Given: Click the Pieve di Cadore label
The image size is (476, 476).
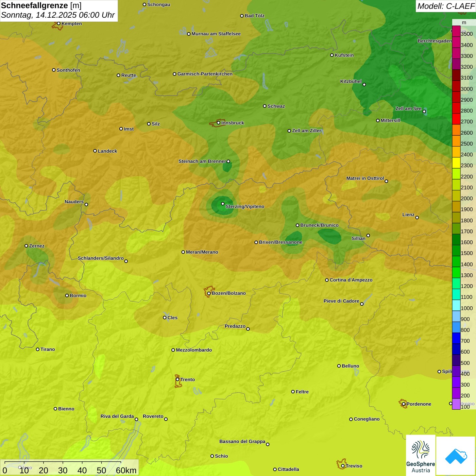Looking at the screenshot, I should pyautogui.click(x=341, y=301).
